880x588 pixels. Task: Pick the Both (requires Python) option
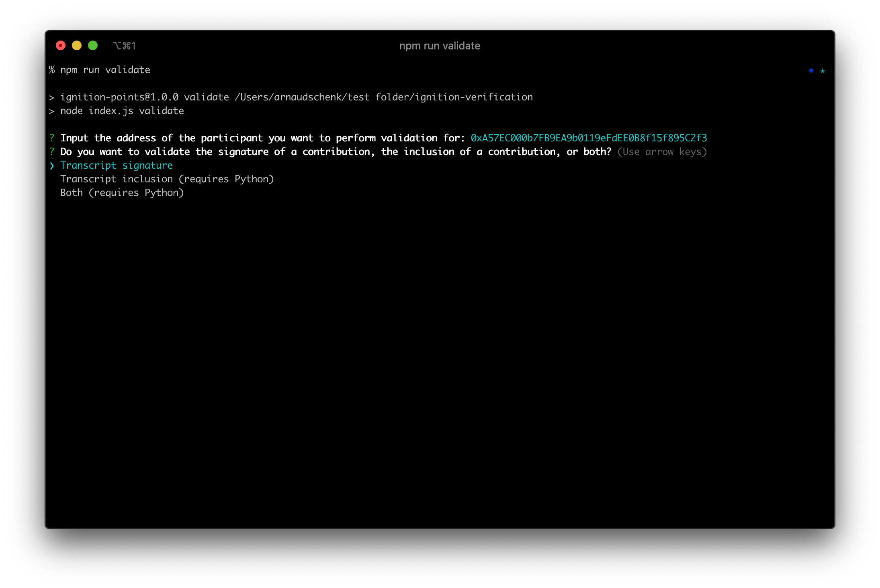pos(122,193)
